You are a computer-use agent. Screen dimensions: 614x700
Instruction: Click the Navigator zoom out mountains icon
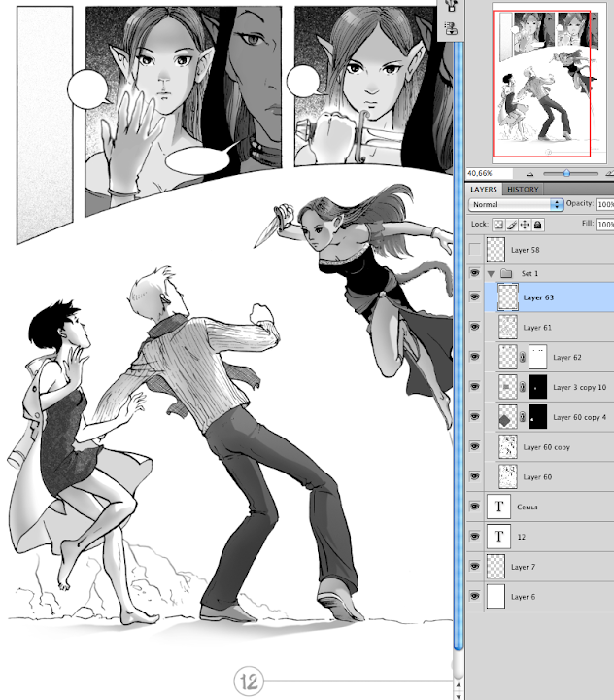[529, 174]
